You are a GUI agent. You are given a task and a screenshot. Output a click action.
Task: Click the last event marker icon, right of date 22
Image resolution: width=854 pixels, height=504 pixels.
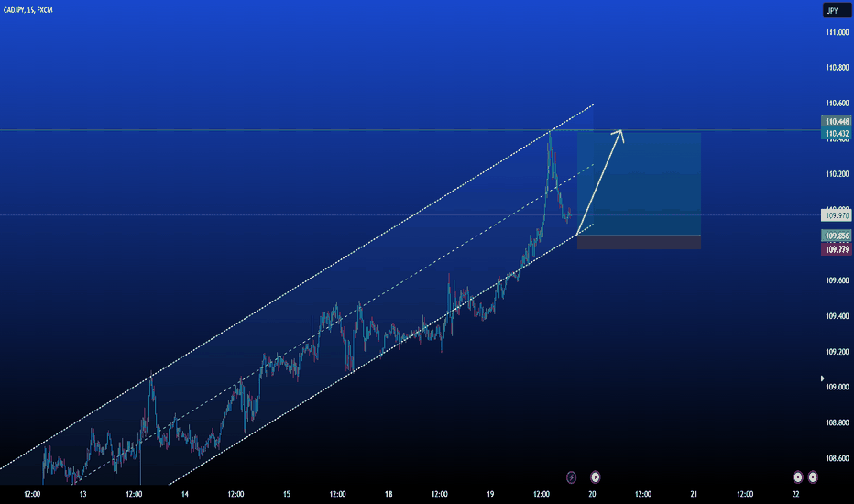tap(813, 477)
